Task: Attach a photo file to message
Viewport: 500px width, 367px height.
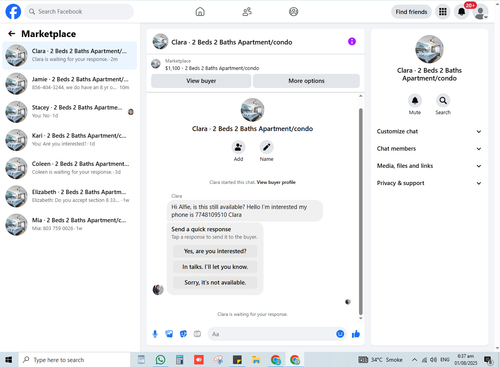Action: (x=169, y=334)
